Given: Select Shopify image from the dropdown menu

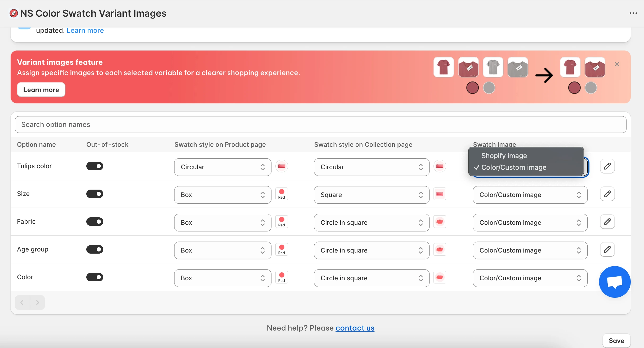Looking at the screenshot, I should click(x=504, y=156).
